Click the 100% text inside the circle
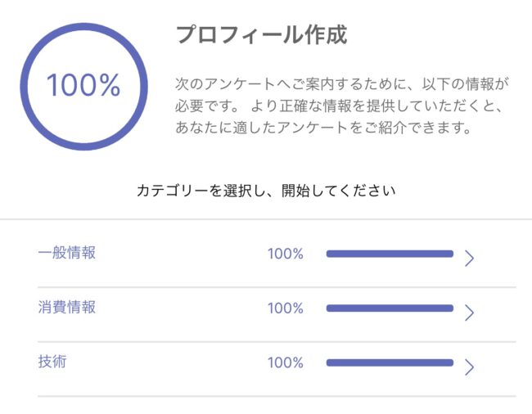The image size is (532, 414). tap(83, 85)
